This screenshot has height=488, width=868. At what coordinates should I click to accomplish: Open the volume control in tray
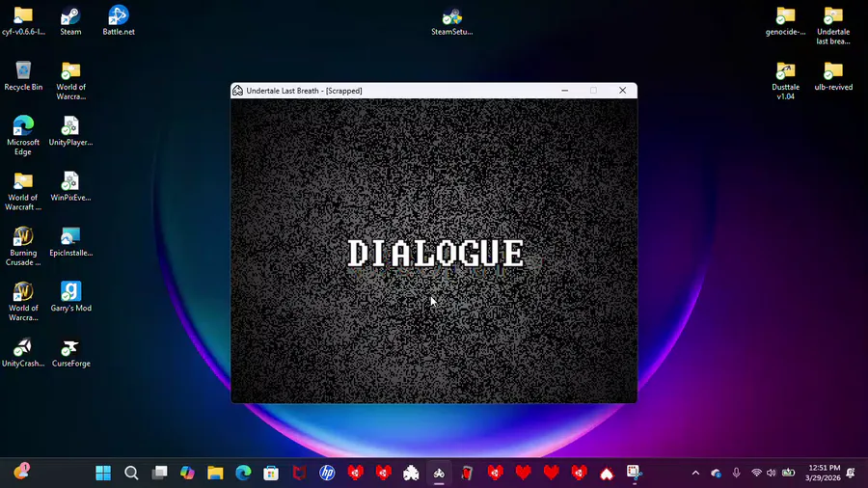pyautogui.click(x=772, y=474)
